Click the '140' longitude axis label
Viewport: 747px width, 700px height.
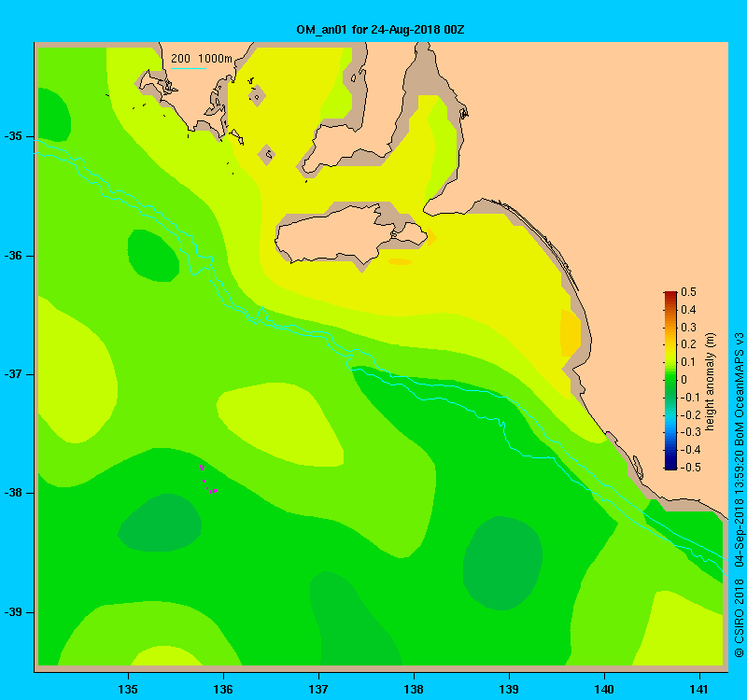(604, 689)
